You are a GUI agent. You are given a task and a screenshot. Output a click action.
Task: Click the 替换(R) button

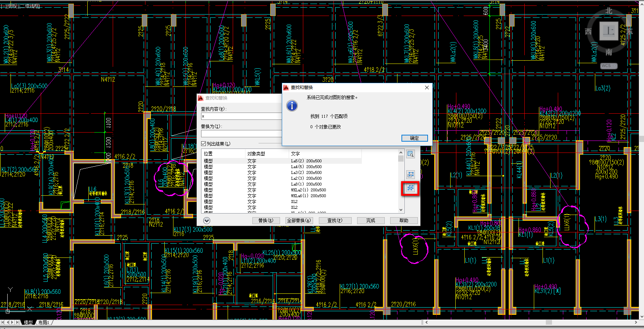(265, 220)
